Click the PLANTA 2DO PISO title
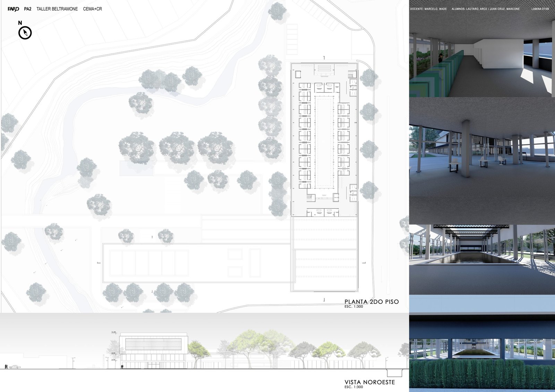 tap(372, 302)
